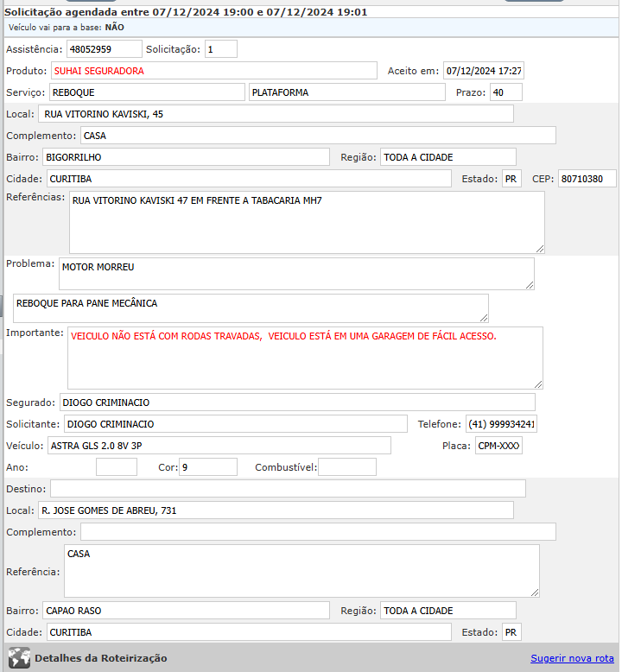The height and width of the screenshot is (672, 622).
Task: Click destination Local field R. JOSE GOMES DE ABREU, 731
Action: tap(276, 510)
